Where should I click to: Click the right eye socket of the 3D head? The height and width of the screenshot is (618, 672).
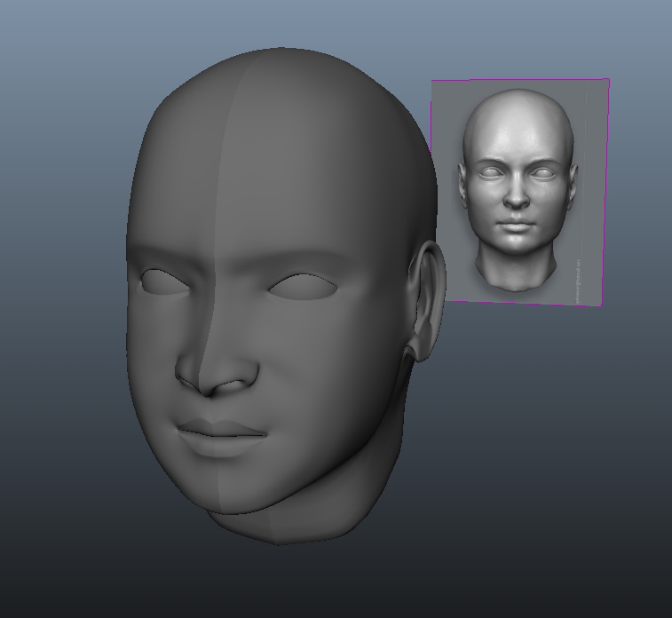pyautogui.click(x=303, y=287)
